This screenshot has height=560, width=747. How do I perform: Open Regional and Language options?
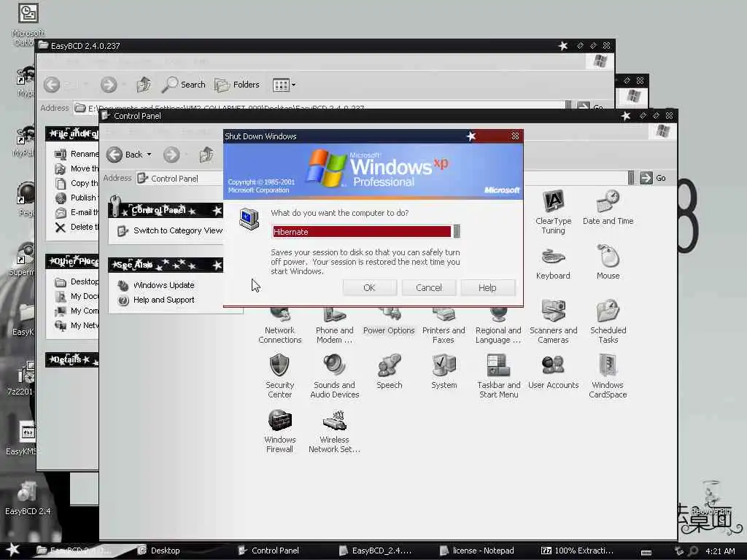pyautogui.click(x=498, y=327)
